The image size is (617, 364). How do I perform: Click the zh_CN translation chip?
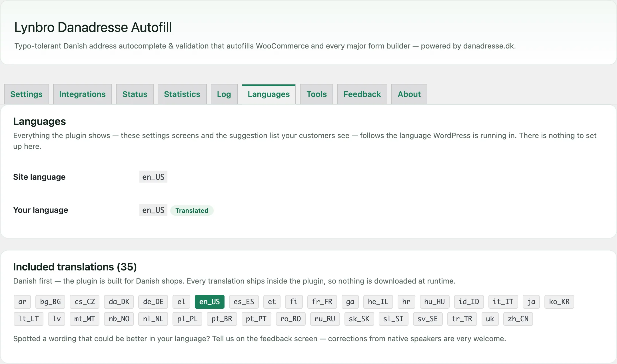[518, 319]
